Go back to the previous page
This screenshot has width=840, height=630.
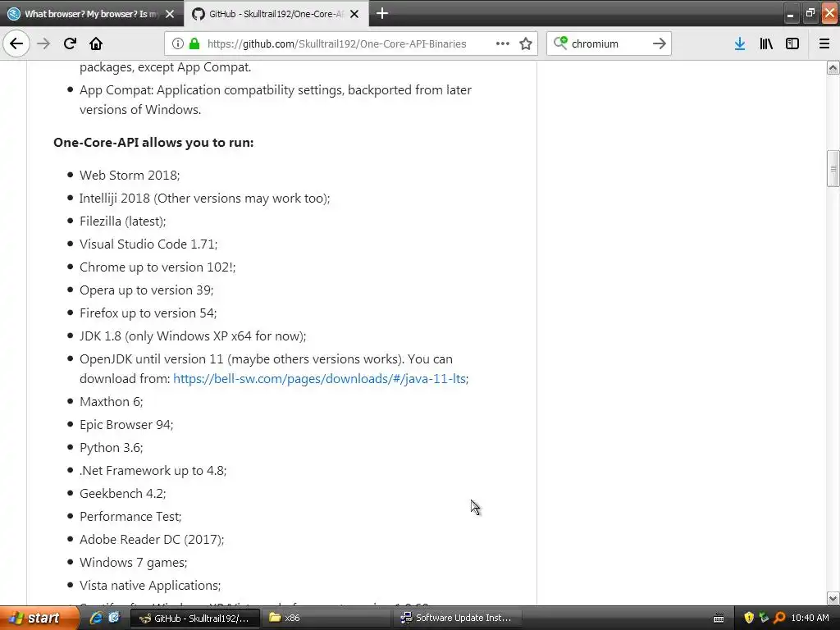pos(16,43)
